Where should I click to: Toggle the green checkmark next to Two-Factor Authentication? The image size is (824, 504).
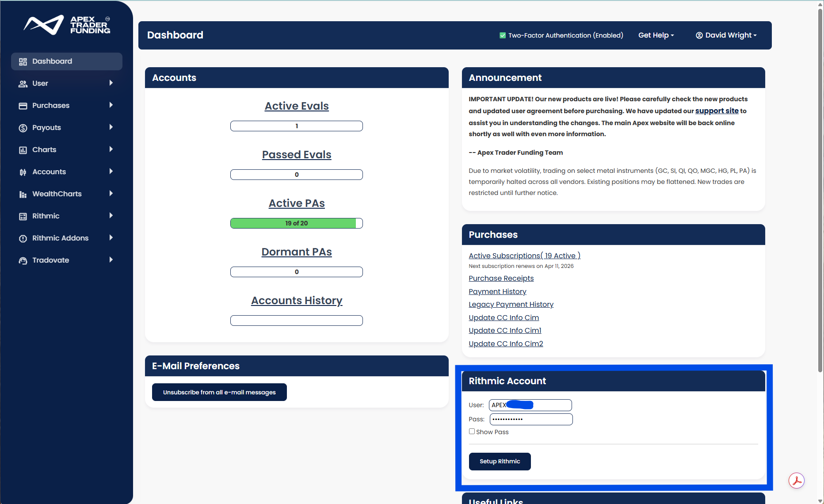[x=503, y=35]
